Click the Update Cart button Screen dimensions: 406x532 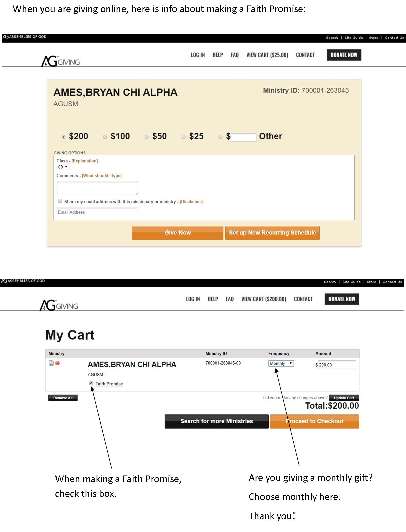344,398
